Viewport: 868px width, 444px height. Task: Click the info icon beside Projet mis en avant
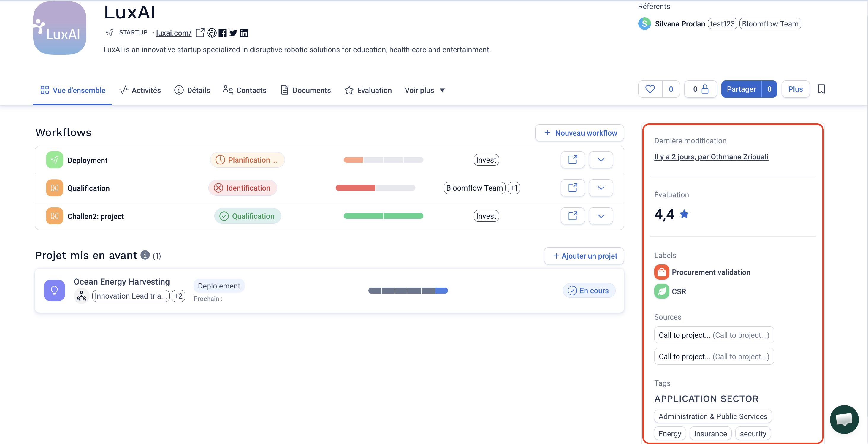point(145,255)
